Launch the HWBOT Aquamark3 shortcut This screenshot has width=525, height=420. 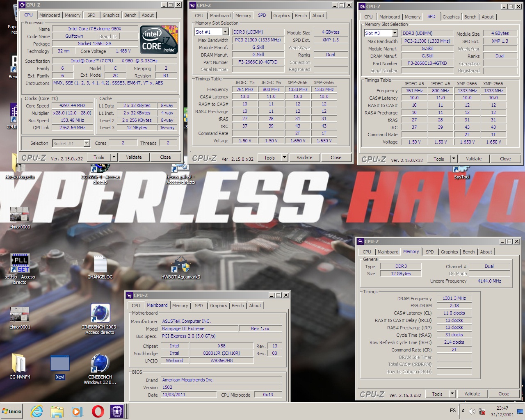point(180,267)
